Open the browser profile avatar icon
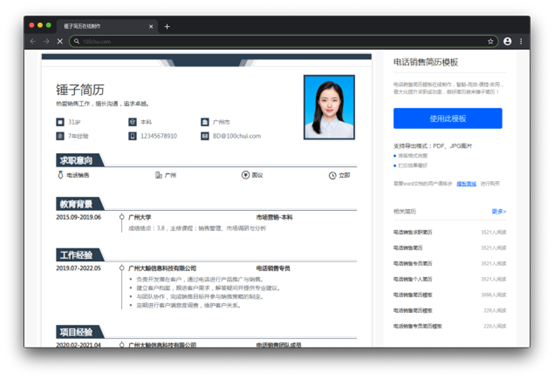The image size is (554, 379). pos(507,41)
